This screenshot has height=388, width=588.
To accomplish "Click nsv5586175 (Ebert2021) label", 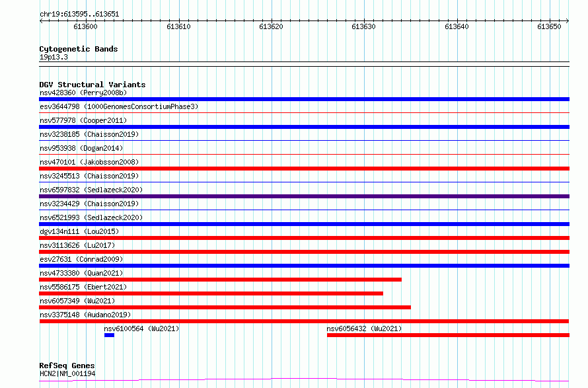I will [x=83, y=287].
